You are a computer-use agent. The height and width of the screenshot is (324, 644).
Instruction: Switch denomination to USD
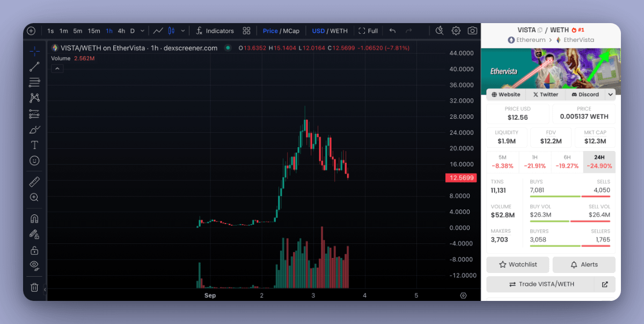click(319, 31)
